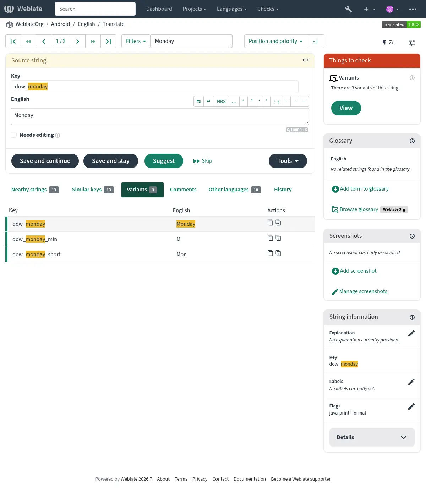Clone the dow_monday_short row to translation
The height and width of the screenshot is (504, 426).
coord(278,253)
